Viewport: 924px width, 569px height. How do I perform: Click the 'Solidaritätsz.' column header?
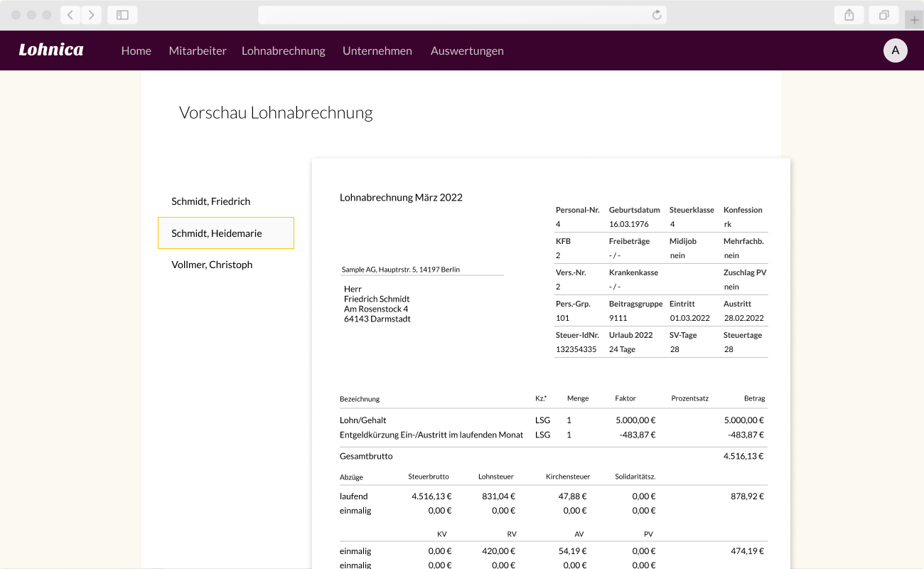coord(635,477)
